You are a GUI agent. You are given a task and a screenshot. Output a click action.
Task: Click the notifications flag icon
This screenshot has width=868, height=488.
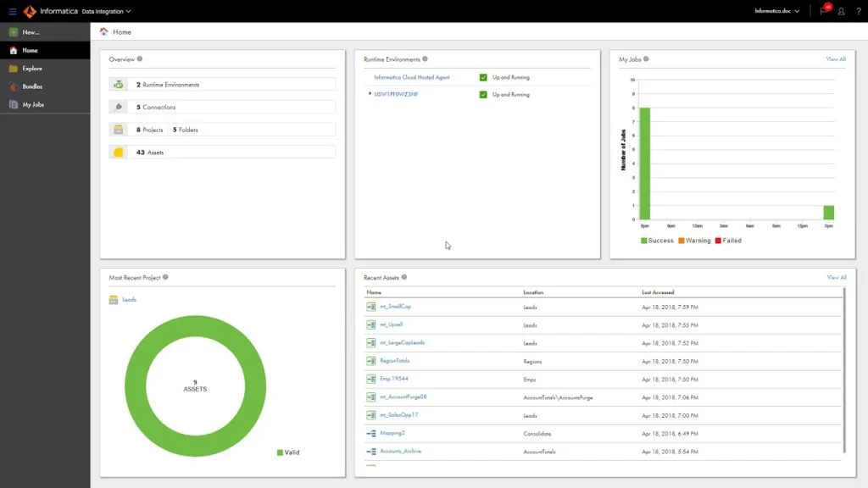pos(823,11)
